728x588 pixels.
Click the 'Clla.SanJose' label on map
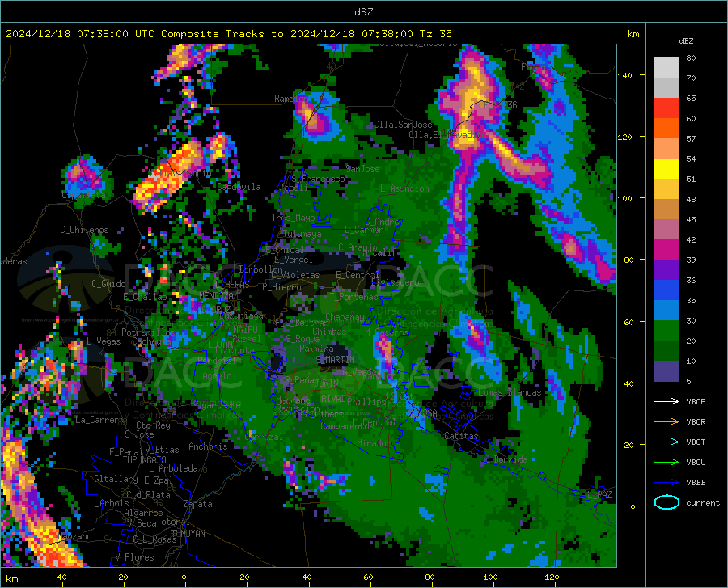point(403,125)
